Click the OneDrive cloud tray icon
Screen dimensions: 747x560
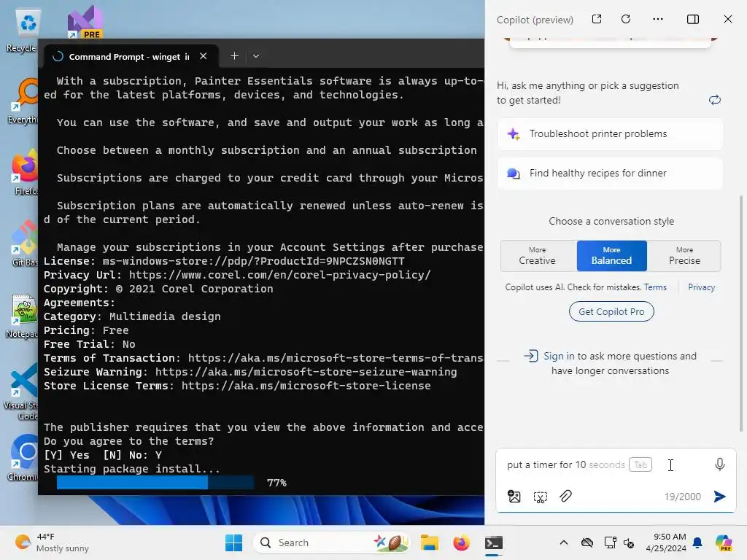[587, 542]
